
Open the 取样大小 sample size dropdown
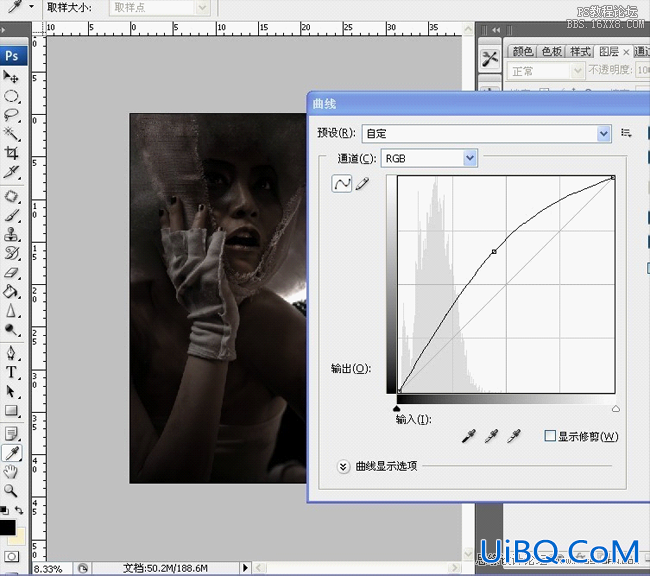159,7
